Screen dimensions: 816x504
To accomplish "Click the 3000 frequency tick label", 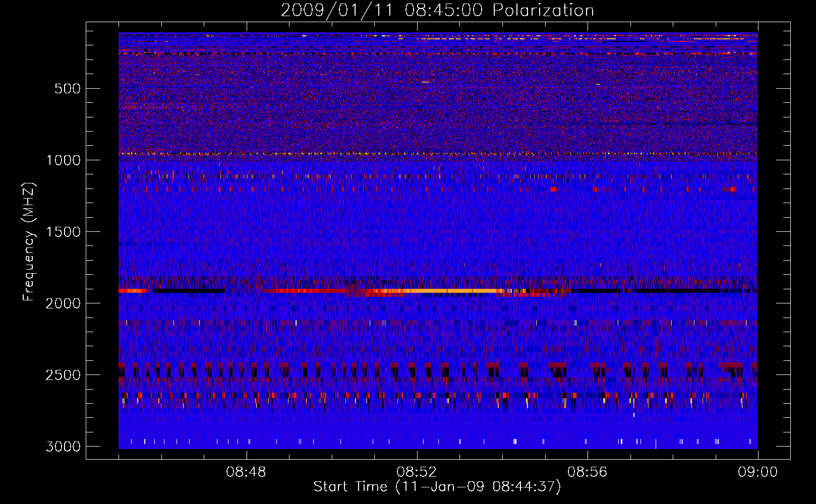I will (x=63, y=447).
